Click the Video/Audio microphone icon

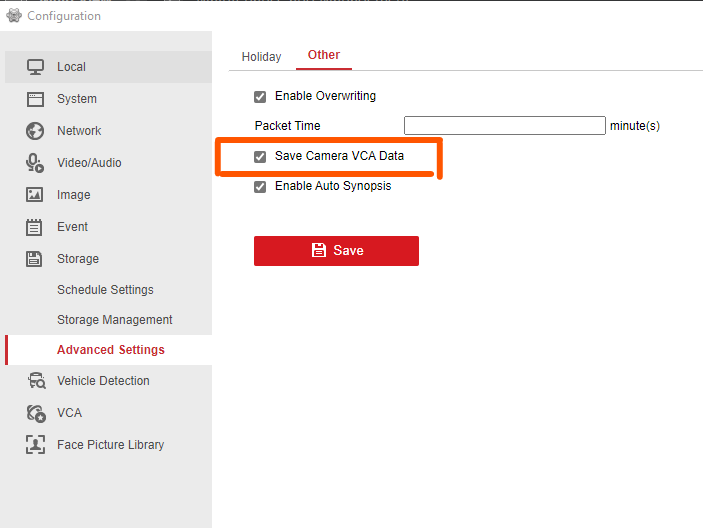(x=35, y=163)
